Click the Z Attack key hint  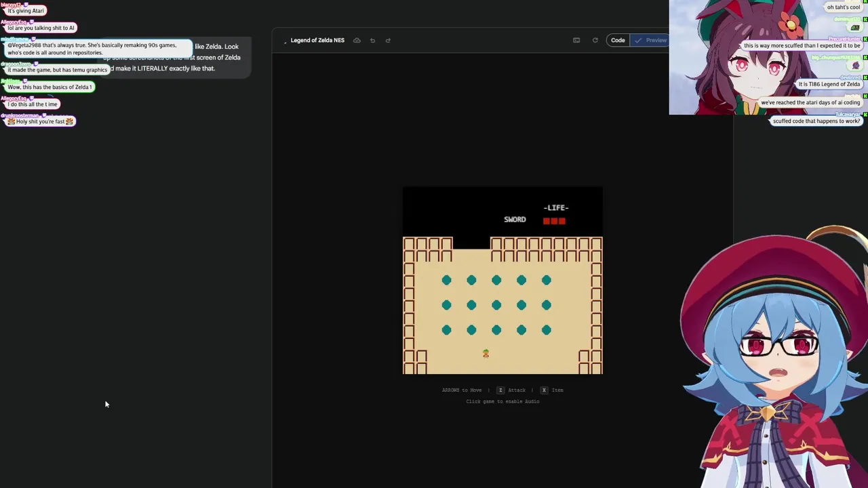pyautogui.click(x=511, y=390)
